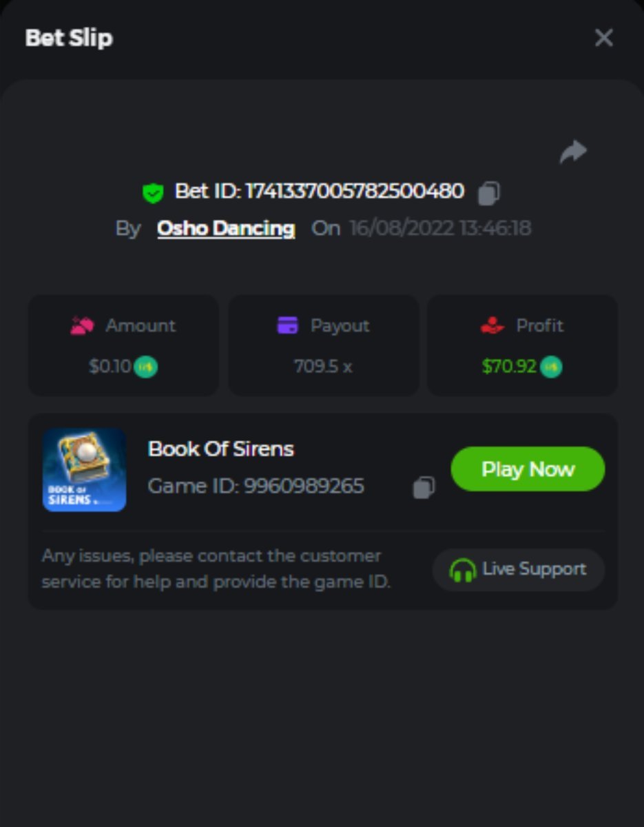Click the purple Payout wallet icon
Image resolution: width=644 pixels, height=827 pixels.
pos(288,325)
